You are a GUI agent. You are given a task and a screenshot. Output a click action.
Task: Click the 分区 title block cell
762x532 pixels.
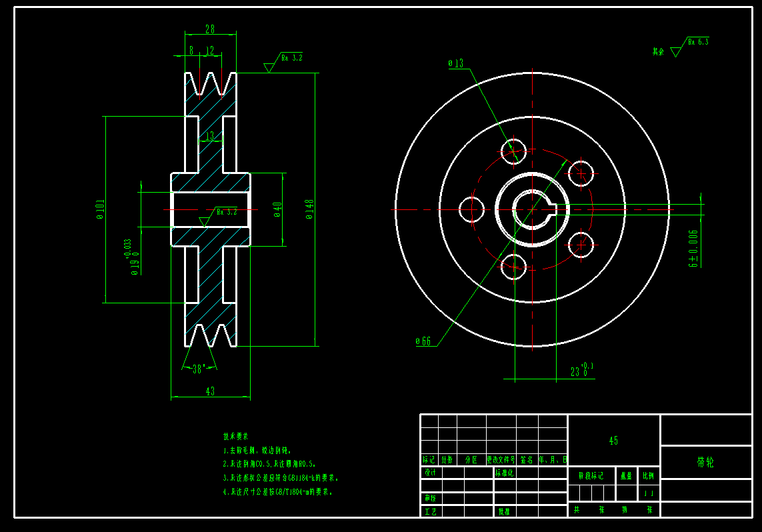[471, 459]
